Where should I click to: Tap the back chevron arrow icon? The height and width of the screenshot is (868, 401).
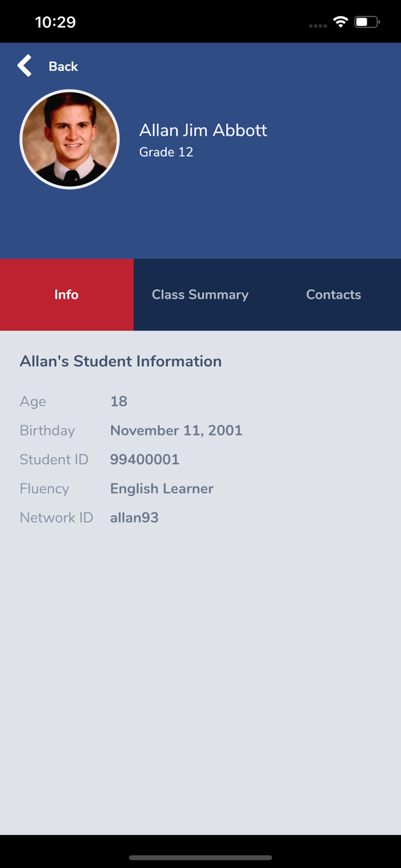point(24,66)
